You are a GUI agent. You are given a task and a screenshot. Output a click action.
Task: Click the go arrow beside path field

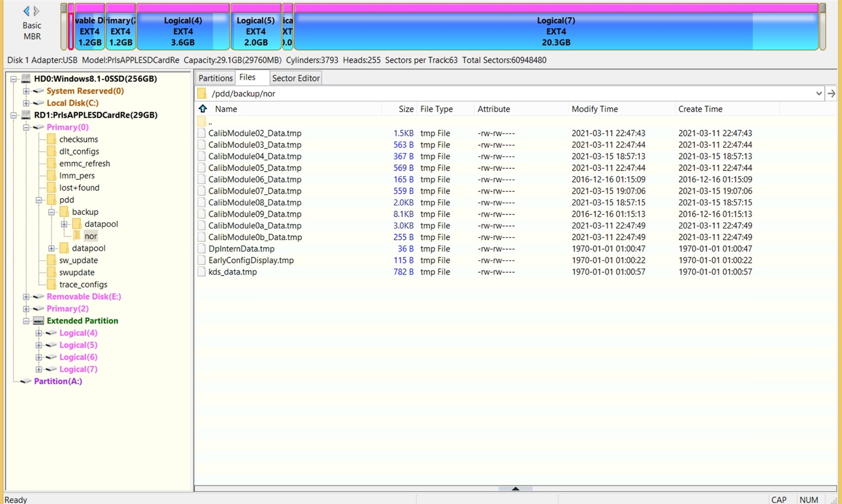[x=831, y=94]
